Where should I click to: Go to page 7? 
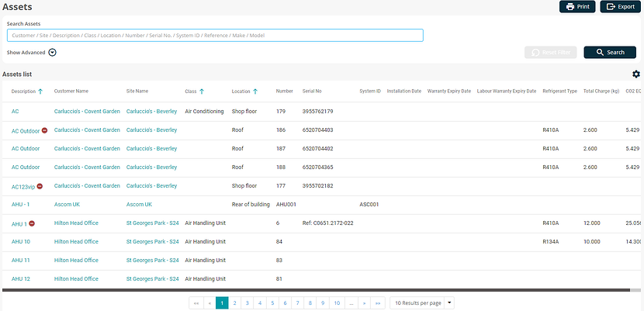(x=297, y=303)
